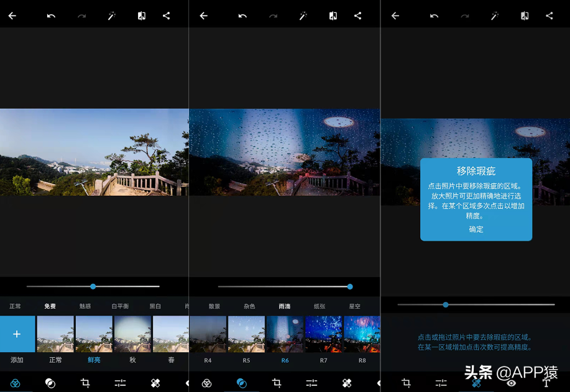Tap auto-enhance magic wand in left screen
Screen dimensions: 570x392
point(112,16)
